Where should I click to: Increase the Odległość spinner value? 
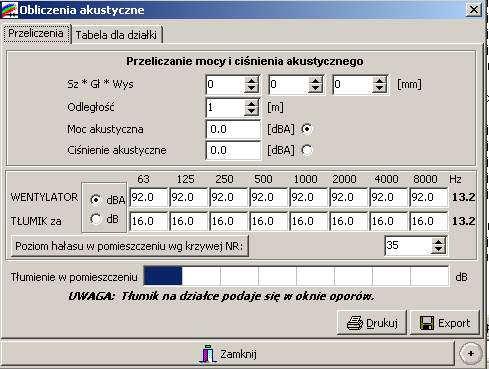pyautogui.click(x=251, y=104)
